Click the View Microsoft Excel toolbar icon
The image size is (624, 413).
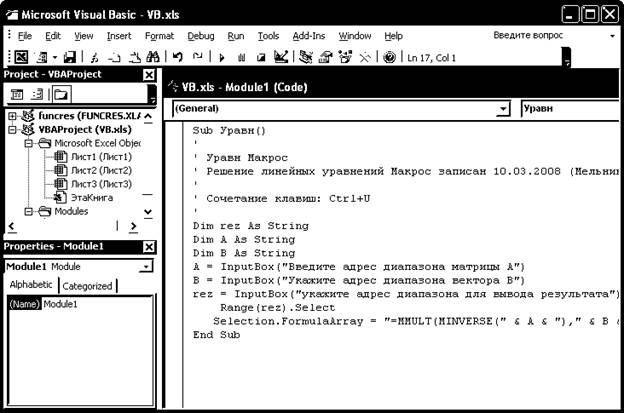click(21, 57)
